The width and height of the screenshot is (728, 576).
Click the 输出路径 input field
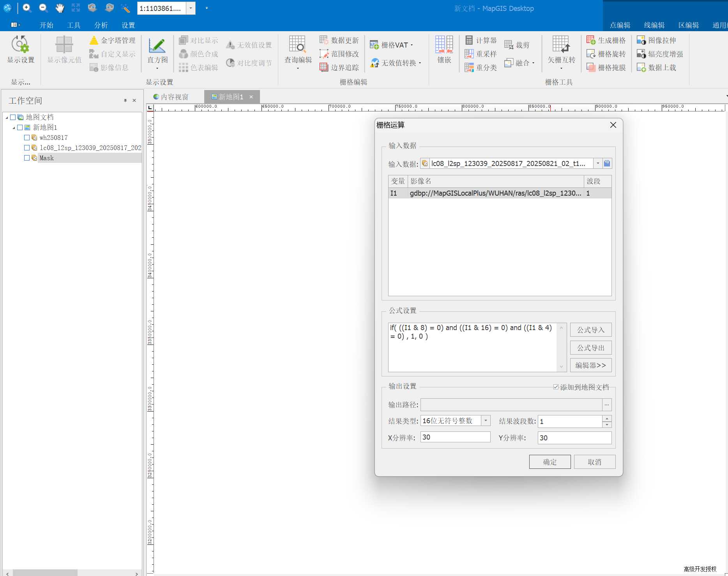(511, 405)
